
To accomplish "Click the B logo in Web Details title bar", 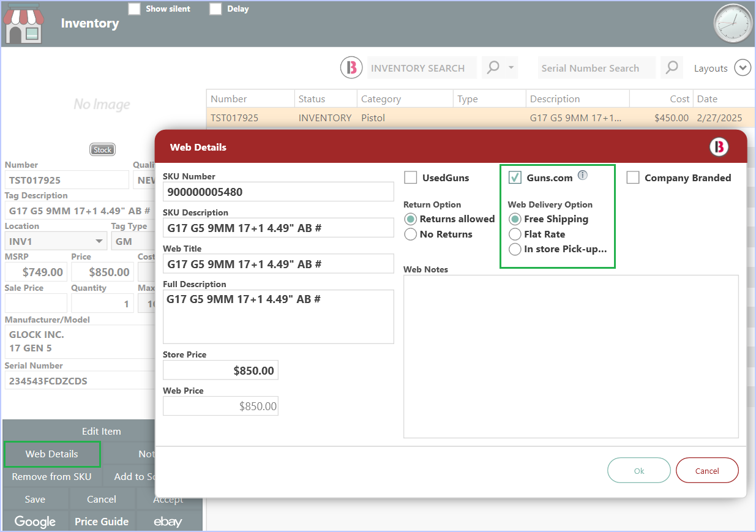I will coord(719,147).
